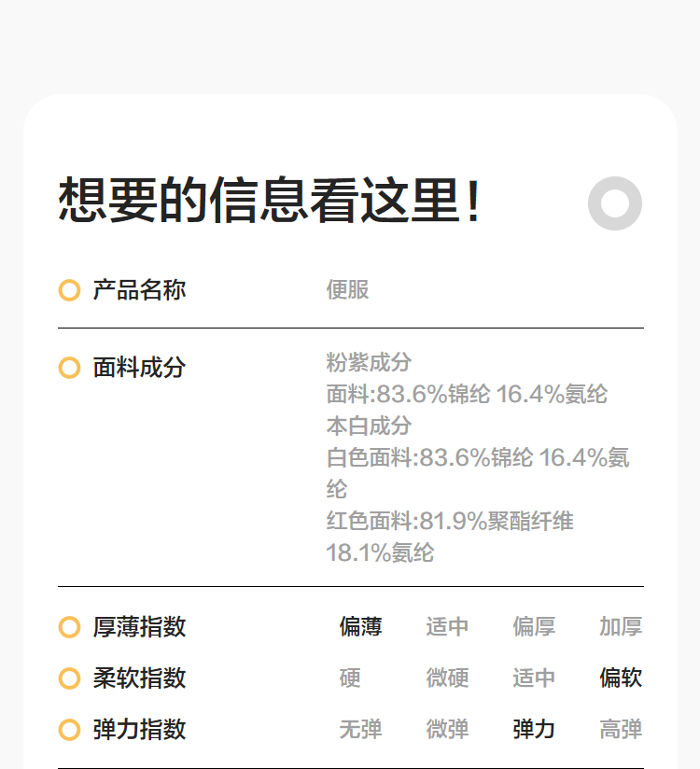Click the 面料成分 label

point(139,368)
